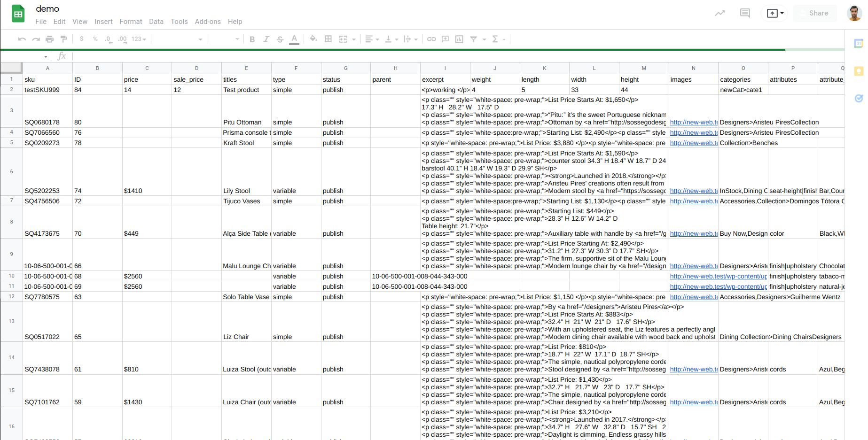Open the text color picker

[x=294, y=39]
